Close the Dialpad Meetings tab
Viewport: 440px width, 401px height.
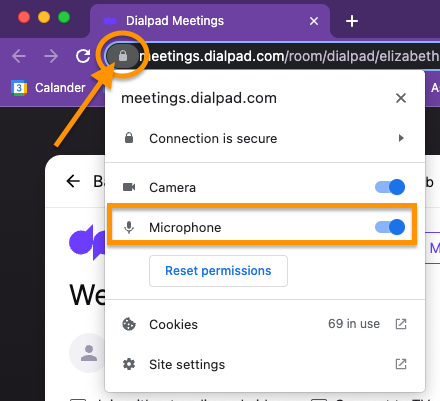(314, 21)
